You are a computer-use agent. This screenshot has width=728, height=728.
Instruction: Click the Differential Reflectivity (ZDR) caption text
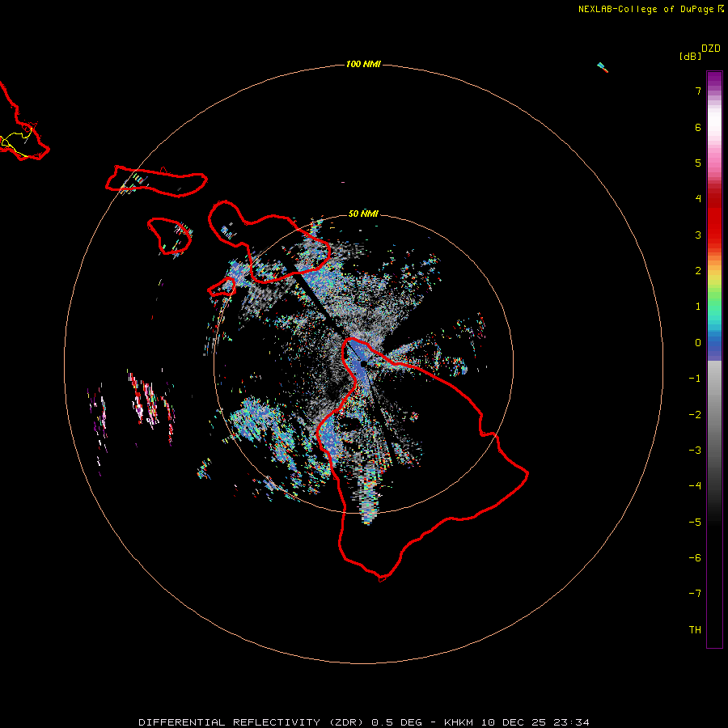[x=251, y=722]
